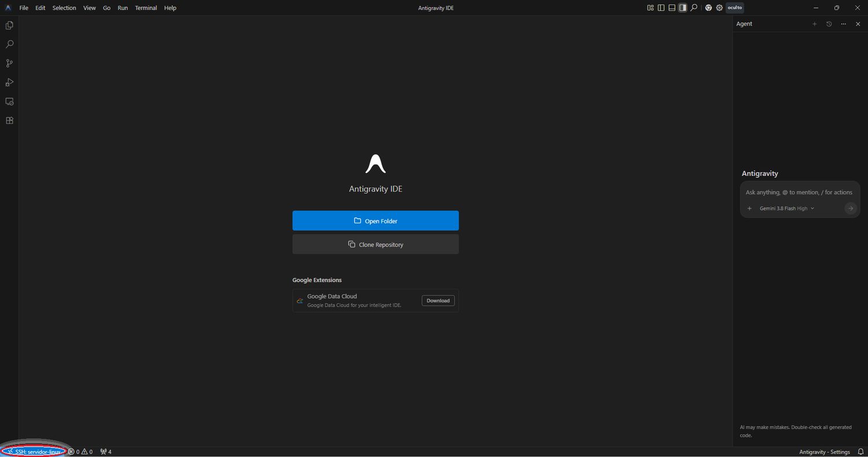
Task: Open the Extensions view
Action: 9,121
